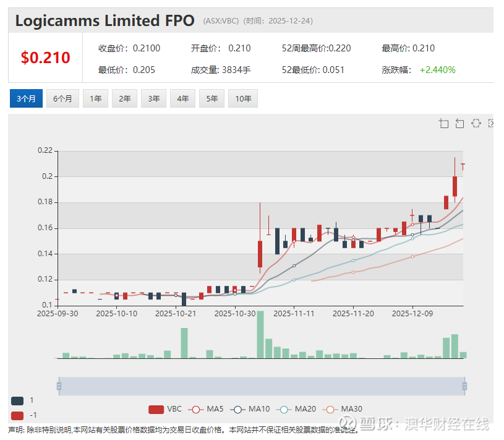504x440 pixels.
Task: Grab the right data zoom slider handle
Action: click(x=464, y=386)
